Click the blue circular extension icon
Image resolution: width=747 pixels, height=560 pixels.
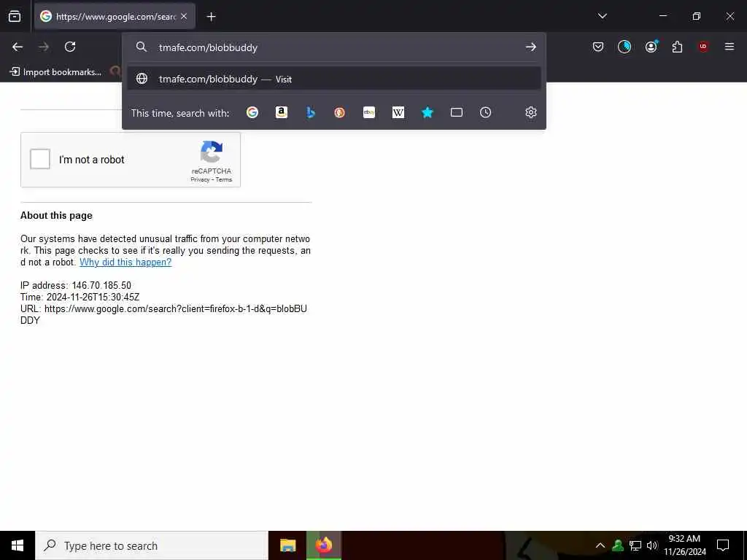(624, 47)
